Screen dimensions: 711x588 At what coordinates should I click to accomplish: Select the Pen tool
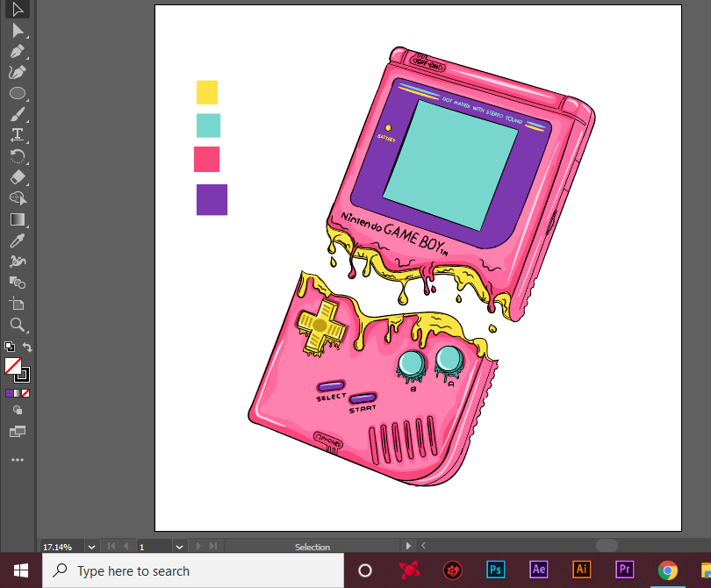click(18, 51)
